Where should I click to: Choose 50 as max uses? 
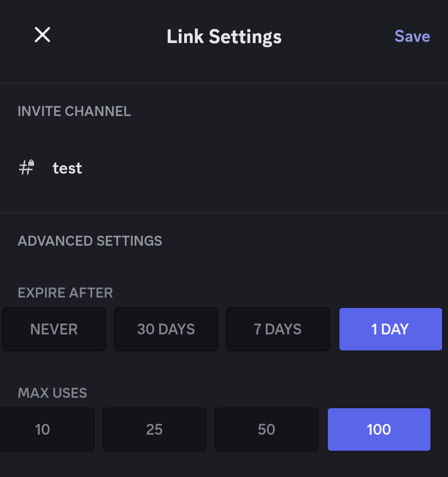tap(266, 430)
